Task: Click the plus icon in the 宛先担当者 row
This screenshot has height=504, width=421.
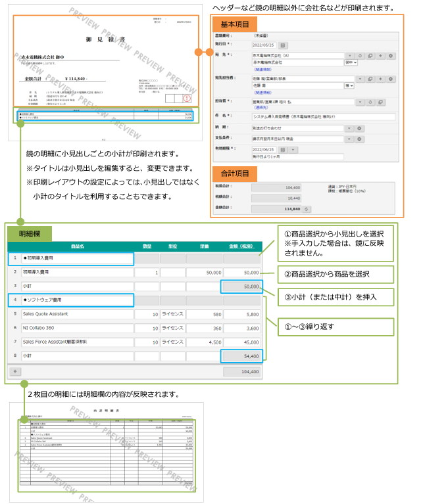Action: pos(380,79)
